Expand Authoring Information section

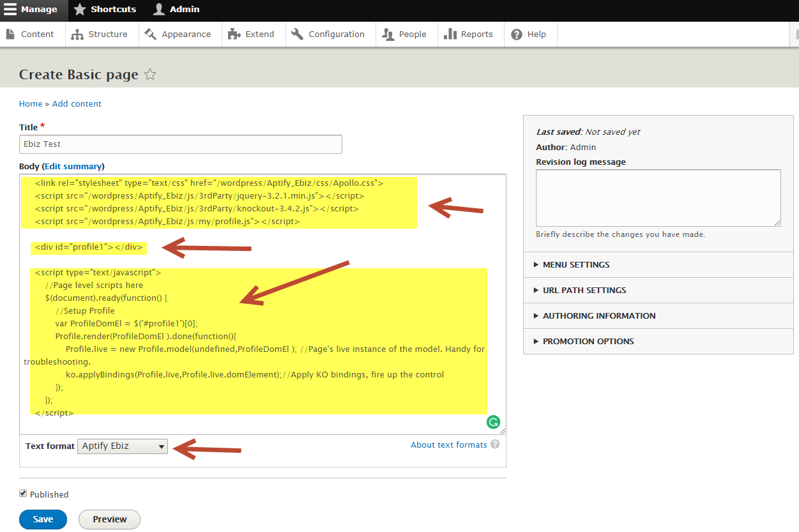pos(658,315)
